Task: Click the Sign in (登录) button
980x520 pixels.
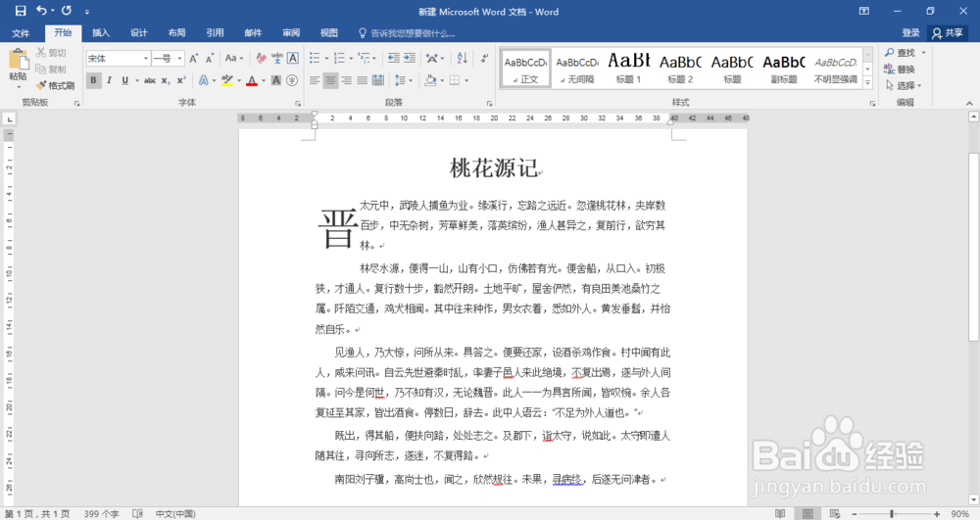Action: point(910,32)
